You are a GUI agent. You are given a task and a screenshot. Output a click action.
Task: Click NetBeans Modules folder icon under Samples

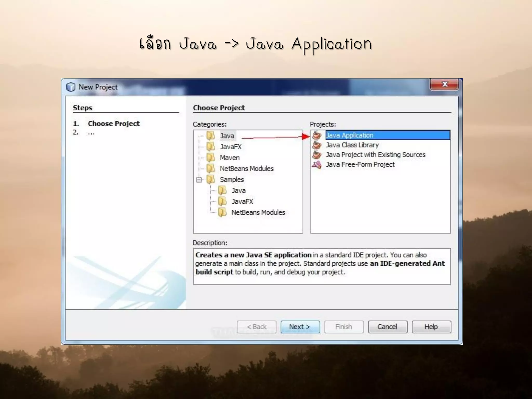[x=222, y=212]
